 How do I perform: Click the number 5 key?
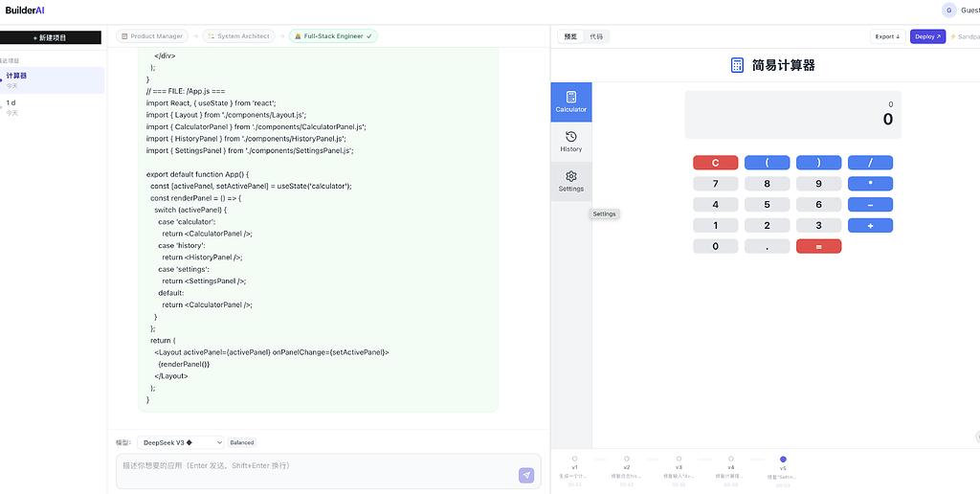(x=767, y=205)
